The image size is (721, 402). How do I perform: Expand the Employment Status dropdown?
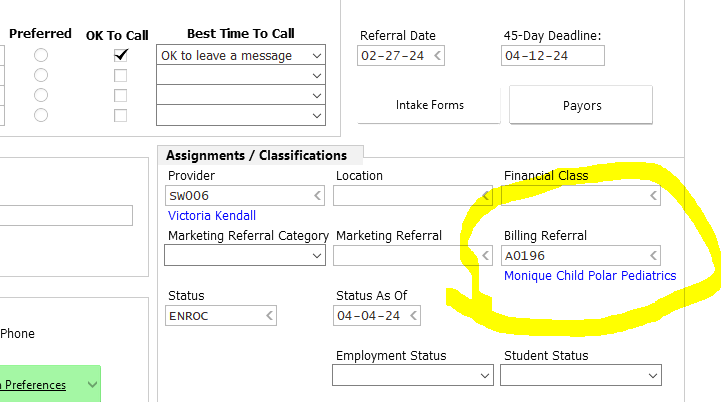click(485, 376)
